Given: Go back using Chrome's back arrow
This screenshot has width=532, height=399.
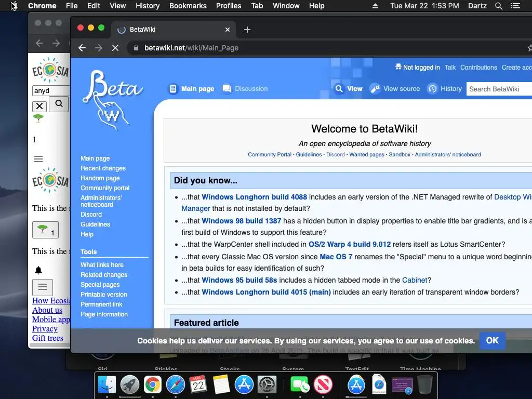Looking at the screenshot, I should (82, 48).
